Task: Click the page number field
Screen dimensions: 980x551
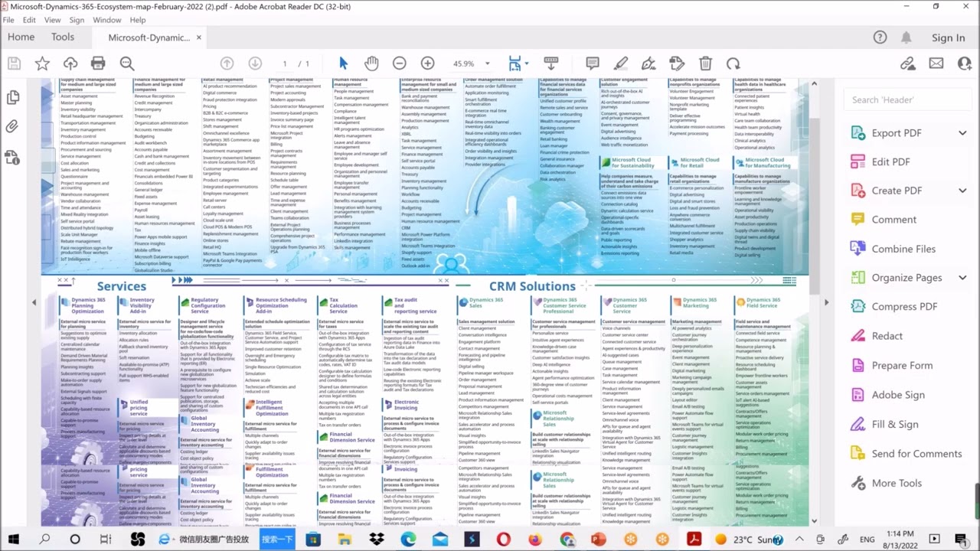Action: click(286, 64)
